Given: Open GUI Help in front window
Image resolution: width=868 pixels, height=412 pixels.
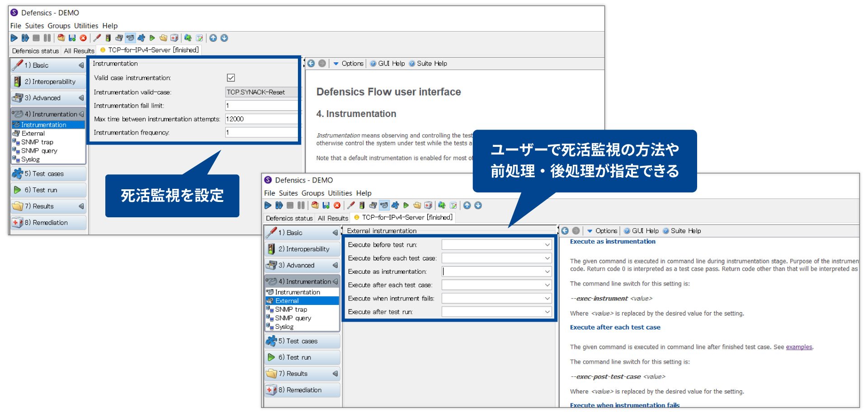Looking at the screenshot, I should [641, 231].
